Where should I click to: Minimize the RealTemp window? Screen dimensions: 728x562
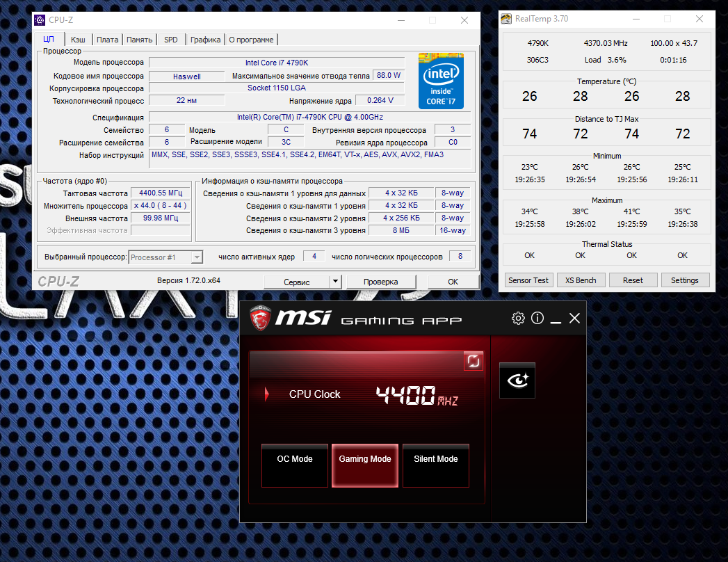tap(636, 19)
